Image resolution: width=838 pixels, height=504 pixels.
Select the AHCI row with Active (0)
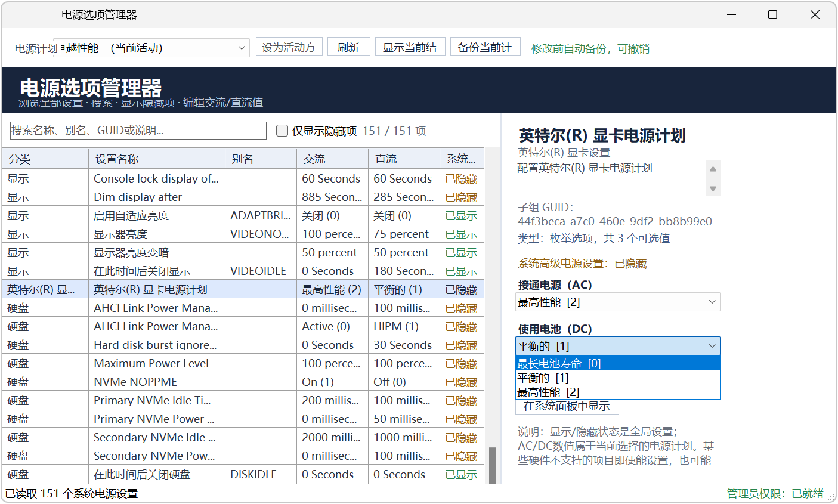[243, 326]
